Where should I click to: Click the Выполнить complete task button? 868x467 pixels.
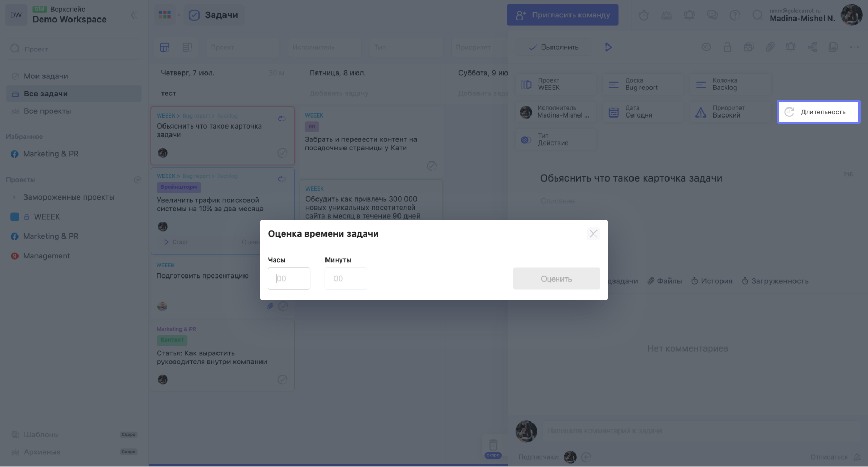[554, 47]
